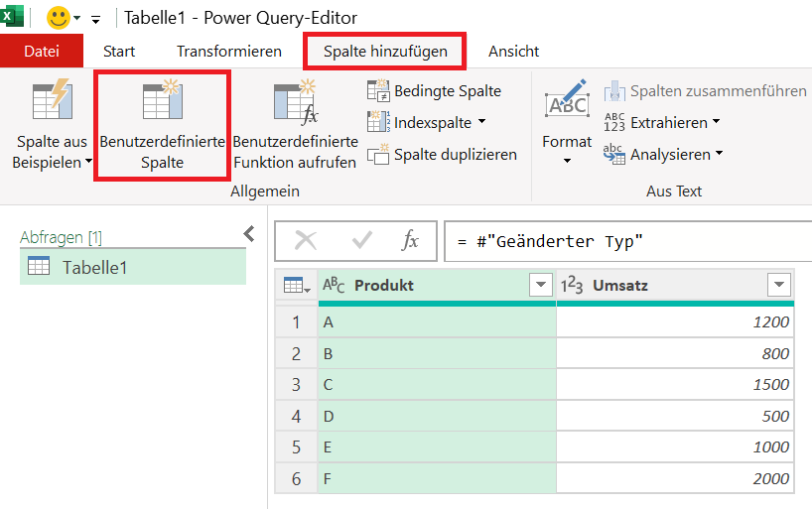This screenshot has height=509, width=812.
Task: Click the Extrahieren ABC123 icon
Action: [x=614, y=122]
